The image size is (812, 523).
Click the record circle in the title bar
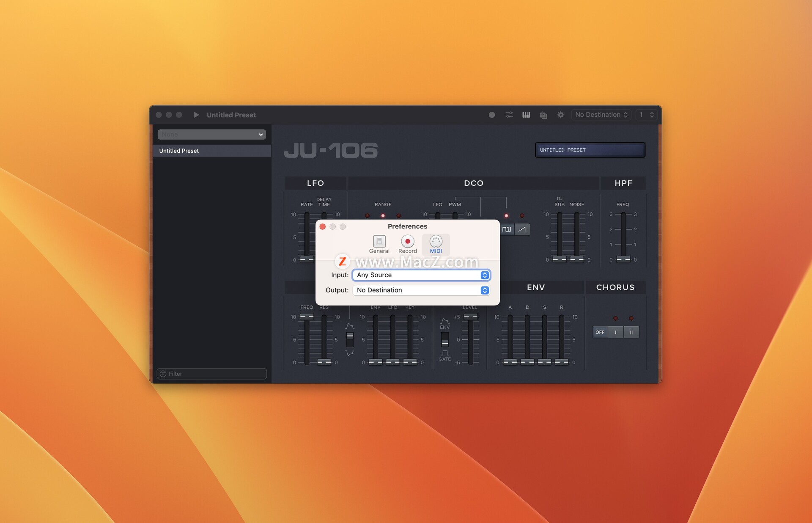492,115
